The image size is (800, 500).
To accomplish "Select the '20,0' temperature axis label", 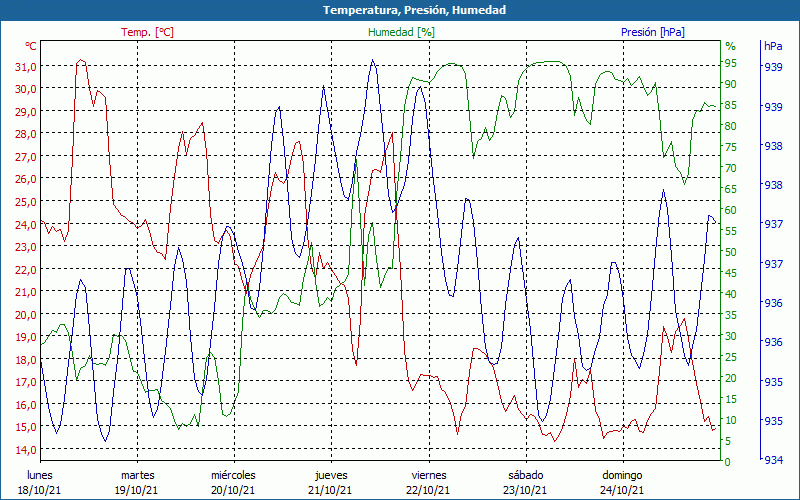I will [x=26, y=315].
